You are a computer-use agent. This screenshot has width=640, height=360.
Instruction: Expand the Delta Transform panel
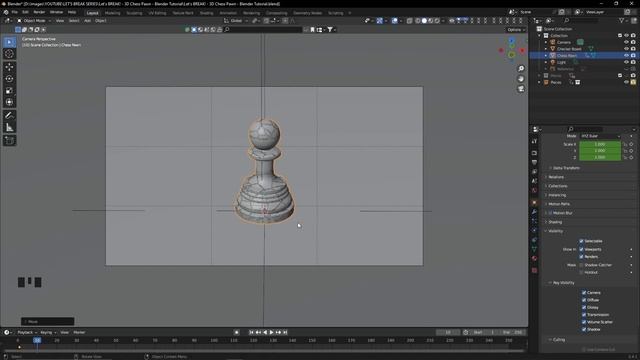pyautogui.click(x=565, y=168)
